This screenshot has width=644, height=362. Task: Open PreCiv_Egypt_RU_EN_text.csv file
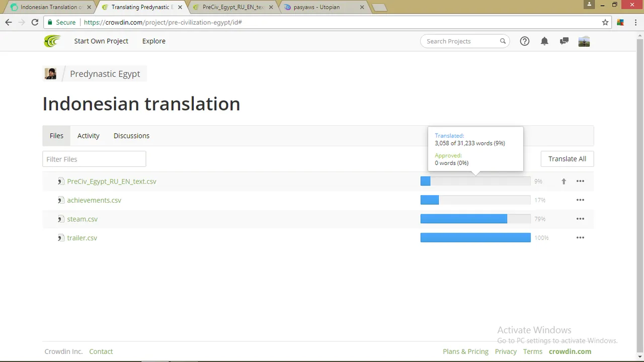(112, 182)
